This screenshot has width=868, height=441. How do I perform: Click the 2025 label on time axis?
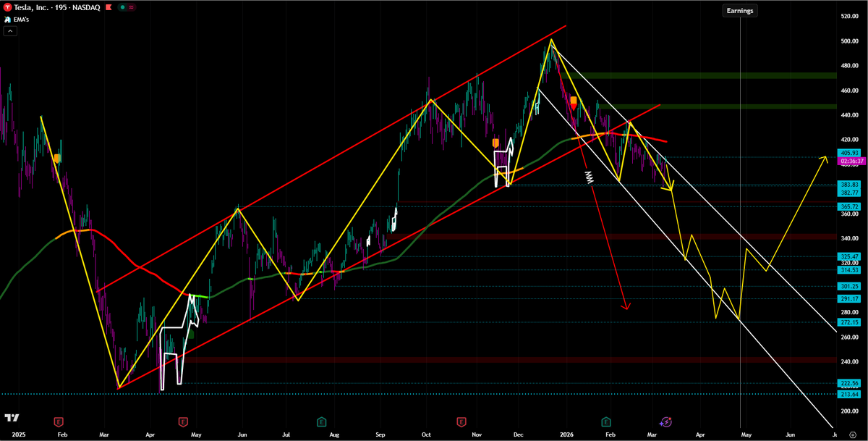point(19,434)
